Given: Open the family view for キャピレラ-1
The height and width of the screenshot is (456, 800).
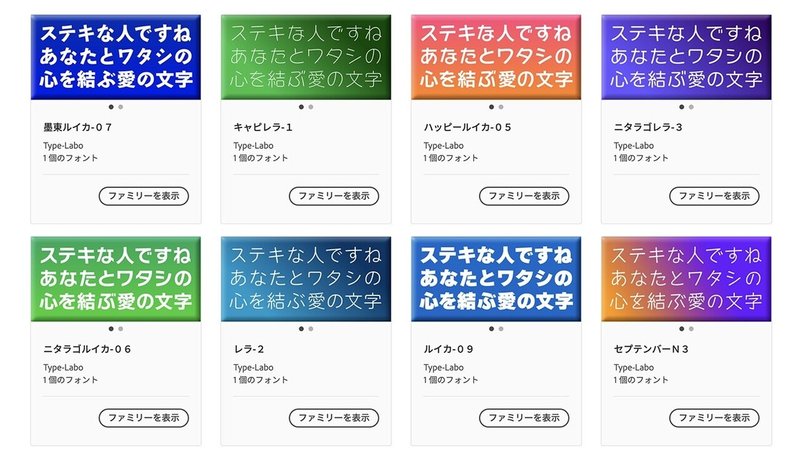Looking at the screenshot, I should pyautogui.click(x=334, y=196).
